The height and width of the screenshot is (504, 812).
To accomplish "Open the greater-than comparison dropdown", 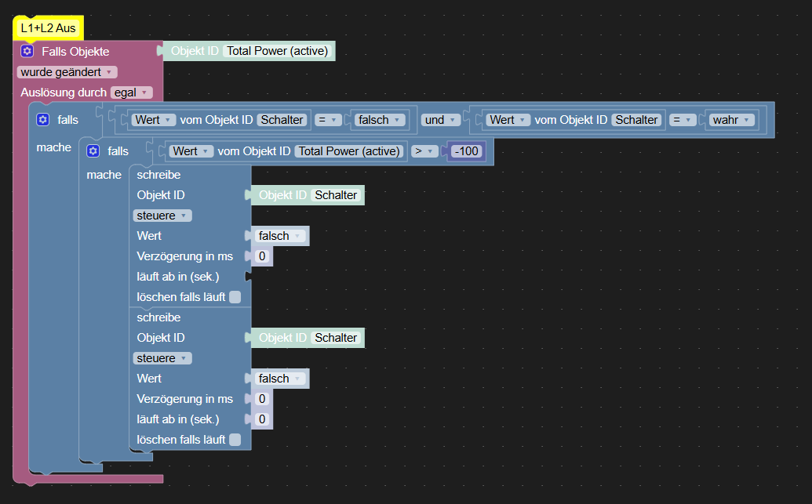I will (424, 151).
